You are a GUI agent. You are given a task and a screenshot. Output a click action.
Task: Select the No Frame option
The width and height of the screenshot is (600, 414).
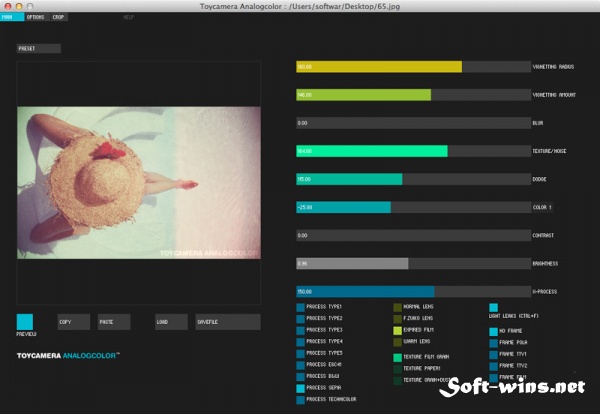pyautogui.click(x=494, y=331)
